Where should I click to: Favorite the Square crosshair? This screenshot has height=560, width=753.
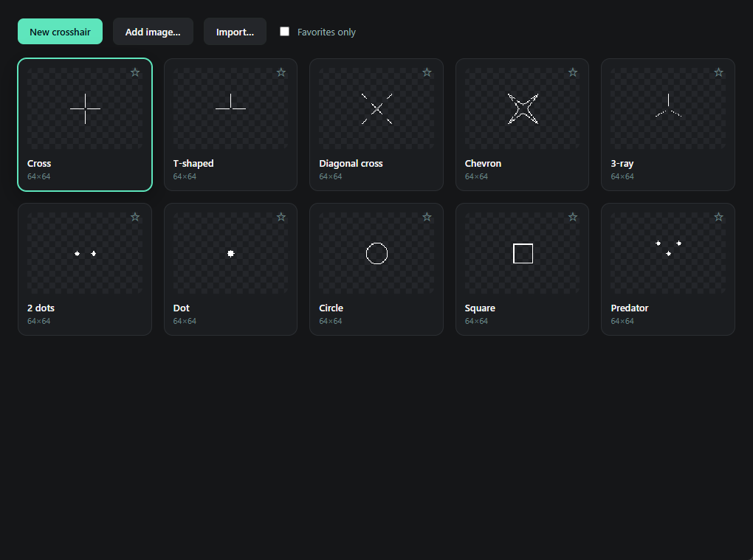click(x=573, y=217)
